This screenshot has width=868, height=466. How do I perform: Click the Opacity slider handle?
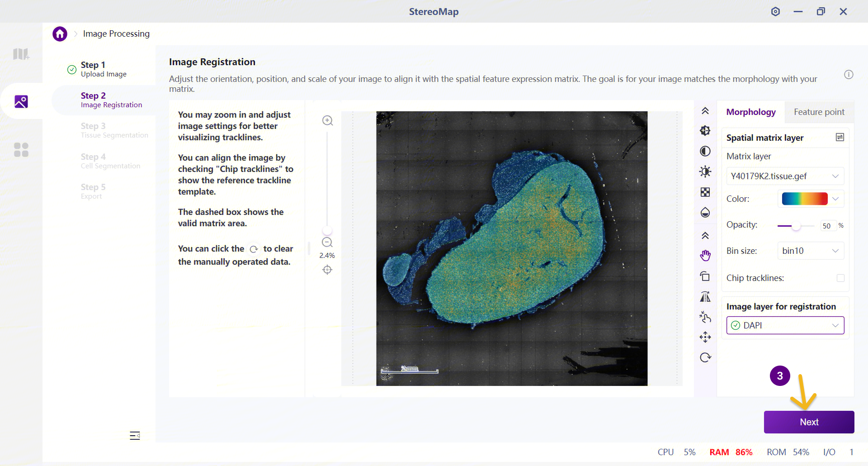(796, 226)
